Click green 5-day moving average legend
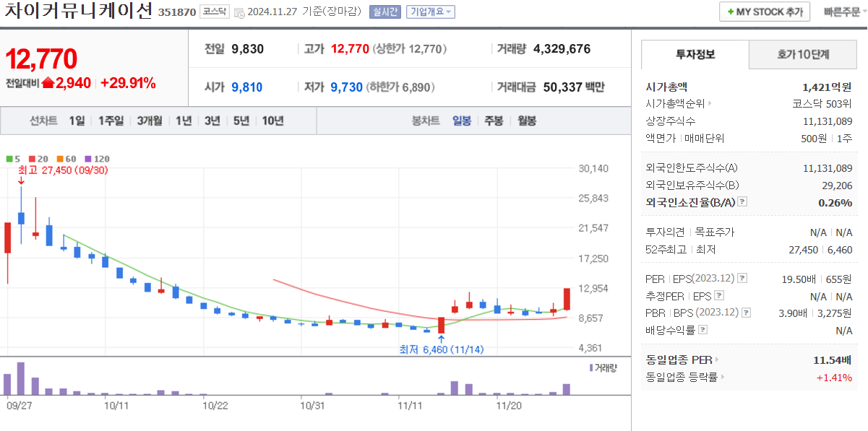The image size is (868, 431). coord(12,159)
